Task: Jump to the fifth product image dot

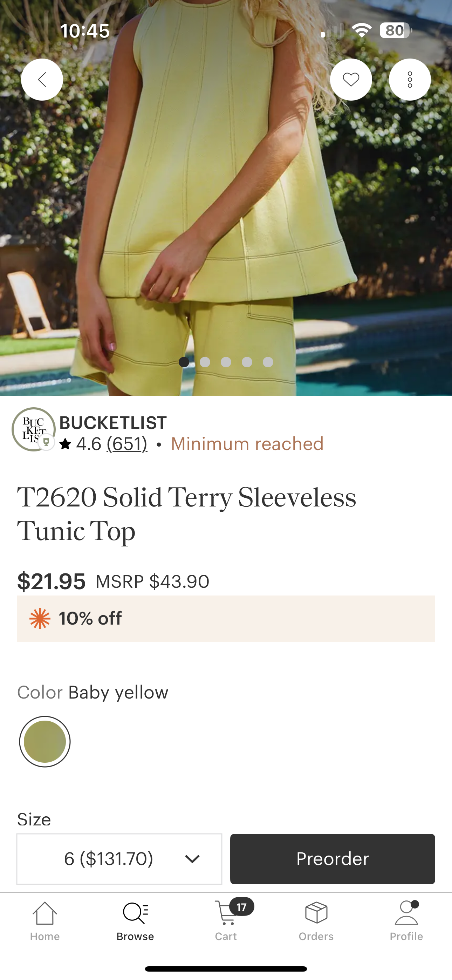Action: point(268,362)
